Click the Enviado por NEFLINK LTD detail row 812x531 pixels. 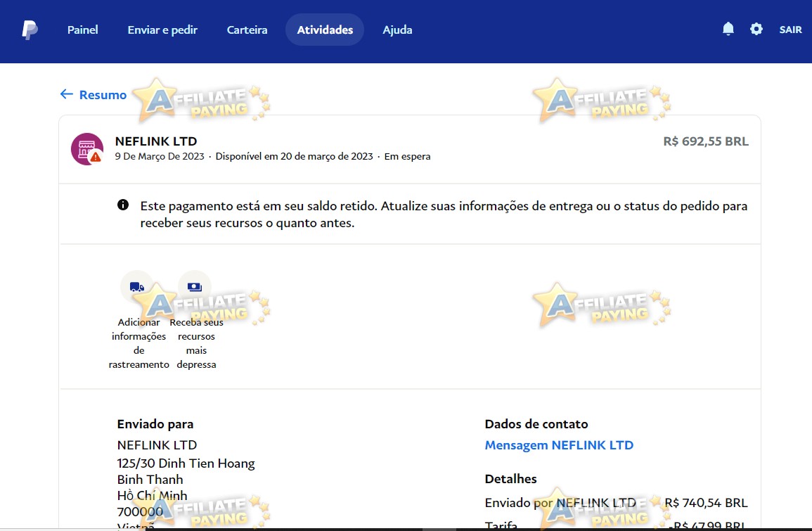click(x=617, y=502)
